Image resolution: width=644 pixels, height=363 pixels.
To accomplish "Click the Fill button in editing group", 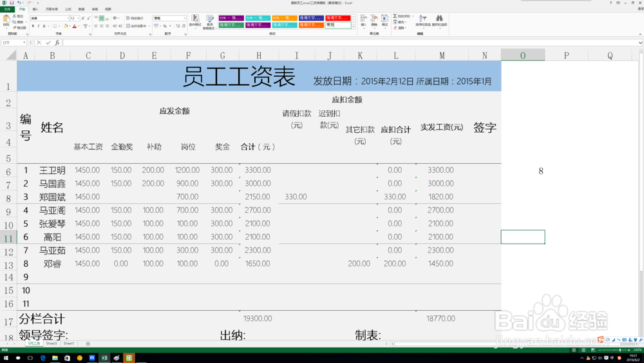I will (399, 22).
